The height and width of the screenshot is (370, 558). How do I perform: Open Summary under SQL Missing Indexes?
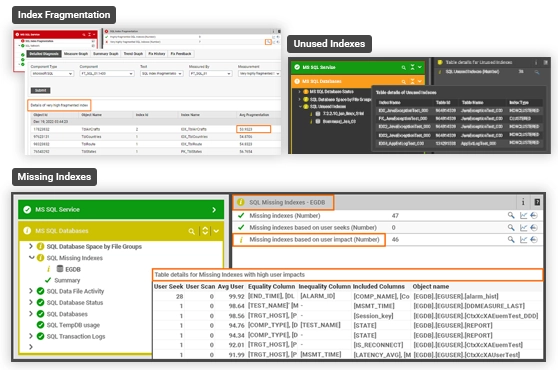coord(67,280)
